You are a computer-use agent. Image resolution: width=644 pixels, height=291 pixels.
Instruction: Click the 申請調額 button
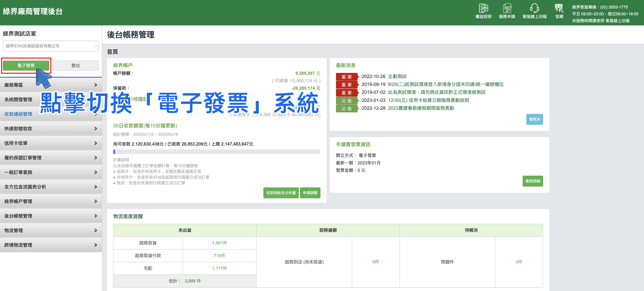coord(310,193)
